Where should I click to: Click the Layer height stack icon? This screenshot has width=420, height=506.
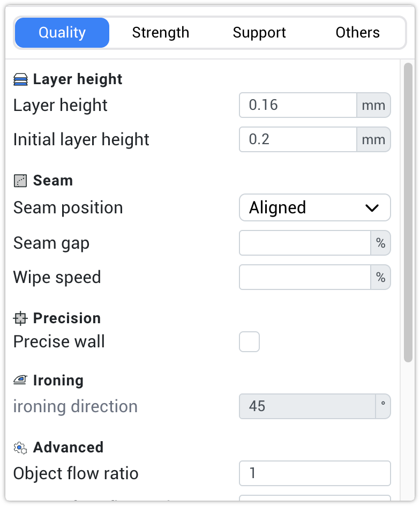click(x=20, y=79)
